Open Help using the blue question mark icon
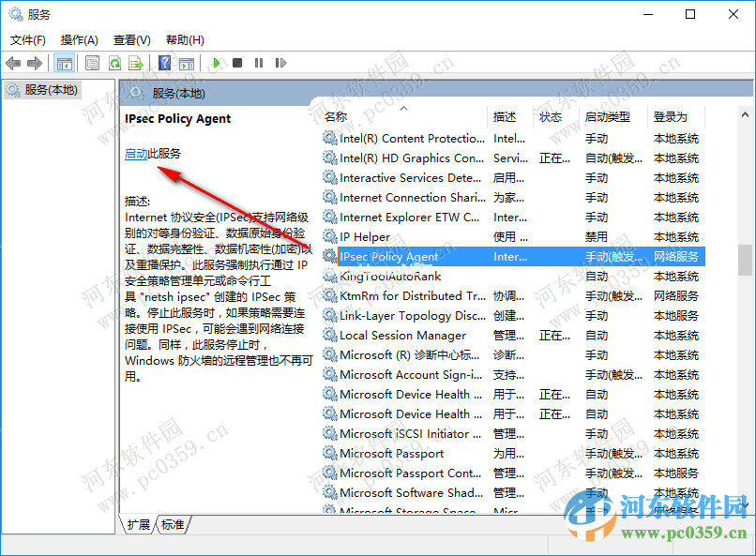Image resolution: width=756 pixels, height=556 pixels. (162, 63)
